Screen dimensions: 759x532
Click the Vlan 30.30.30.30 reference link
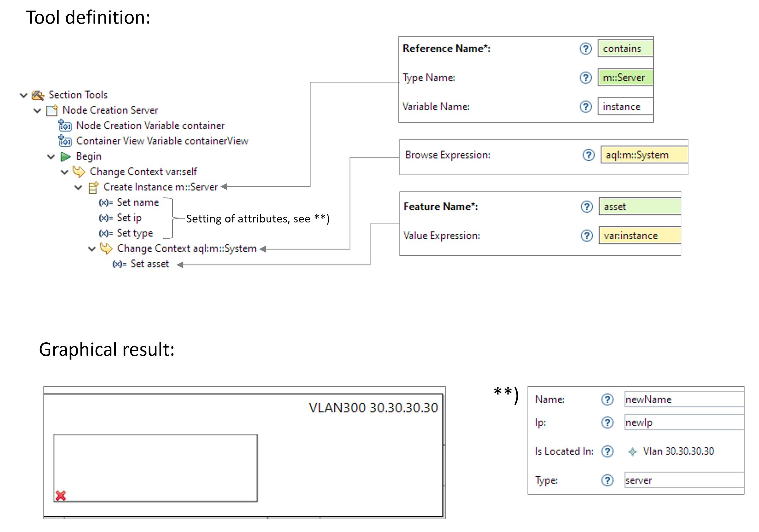678,452
